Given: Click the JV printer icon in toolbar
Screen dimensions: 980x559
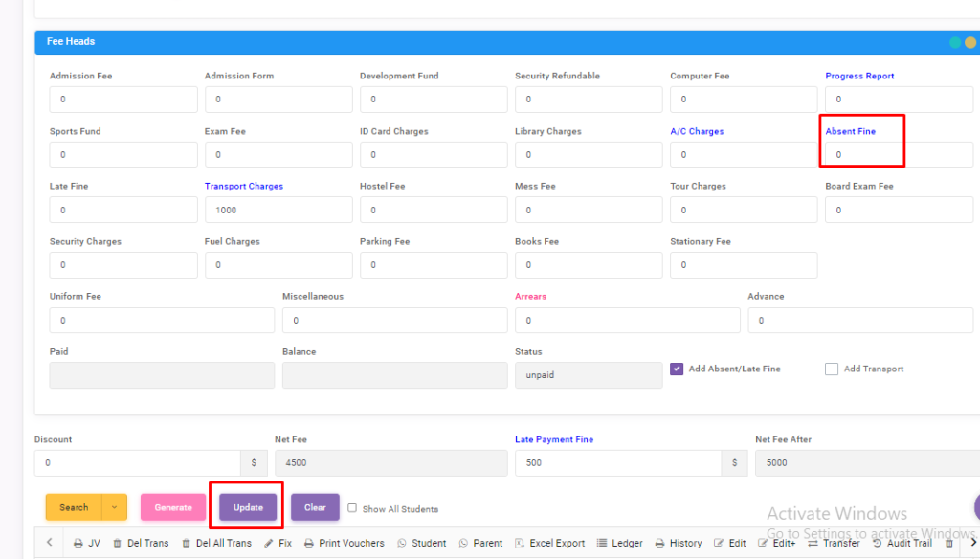Looking at the screenshot, I should (78, 543).
